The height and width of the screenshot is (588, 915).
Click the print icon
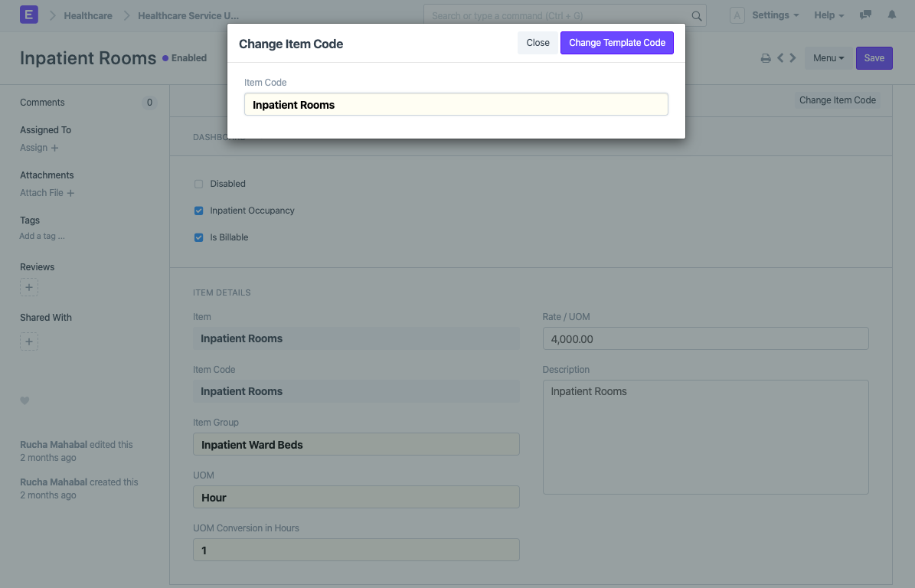[x=765, y=58]
